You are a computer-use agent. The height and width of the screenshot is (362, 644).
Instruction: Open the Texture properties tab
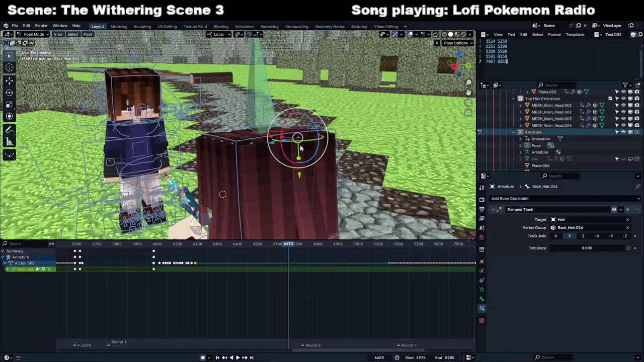click(481, 320)
